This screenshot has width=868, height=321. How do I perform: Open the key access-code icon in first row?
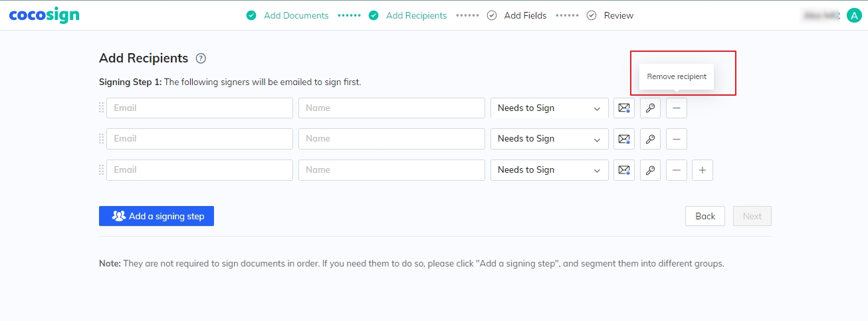[x=650, y=108]
